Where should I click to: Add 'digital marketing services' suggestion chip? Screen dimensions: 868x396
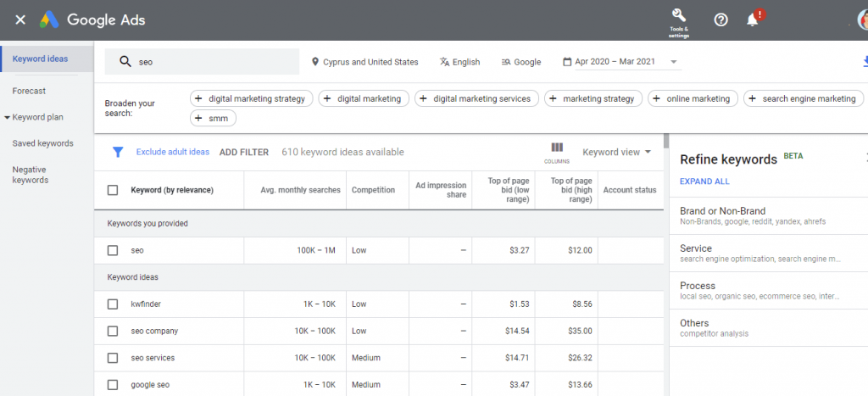click(476, 98)
